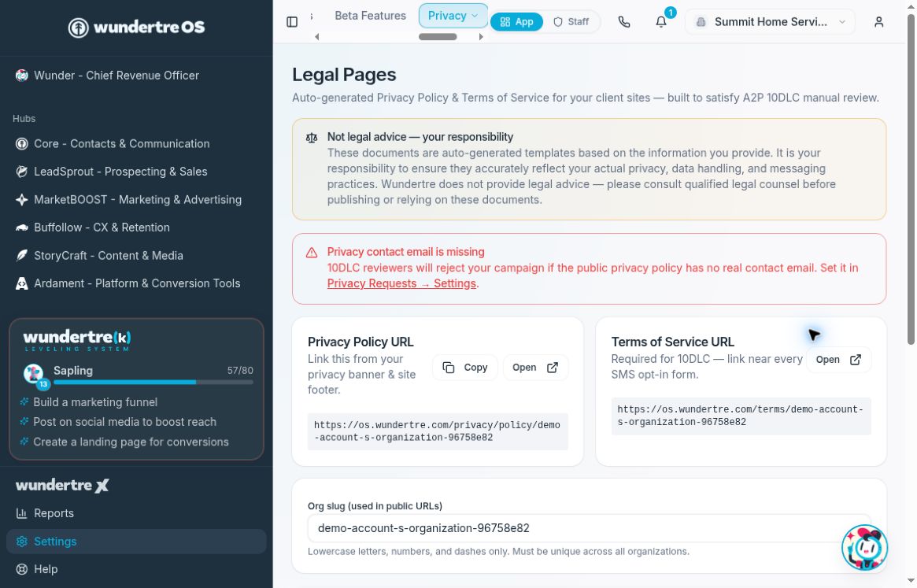Click warning triangle in missing email alert
Viewport: 917px width, 588px height.
pos(312,253)
